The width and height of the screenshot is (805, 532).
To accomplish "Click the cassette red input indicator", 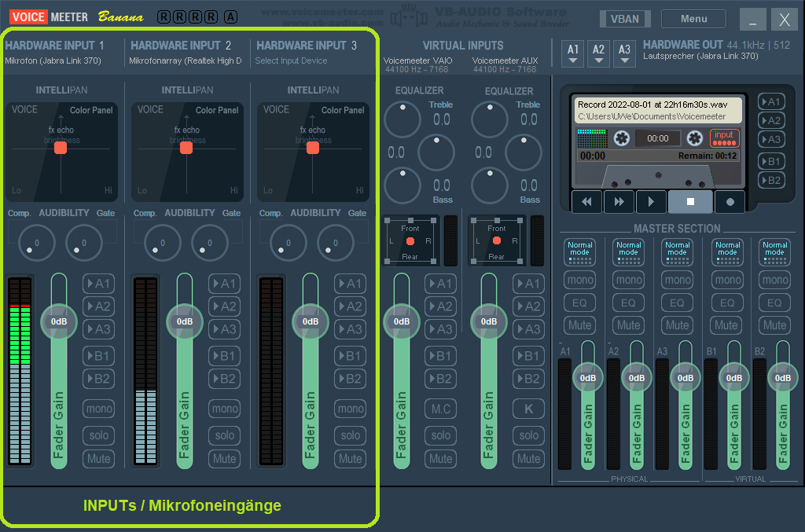I will [724, 138].
